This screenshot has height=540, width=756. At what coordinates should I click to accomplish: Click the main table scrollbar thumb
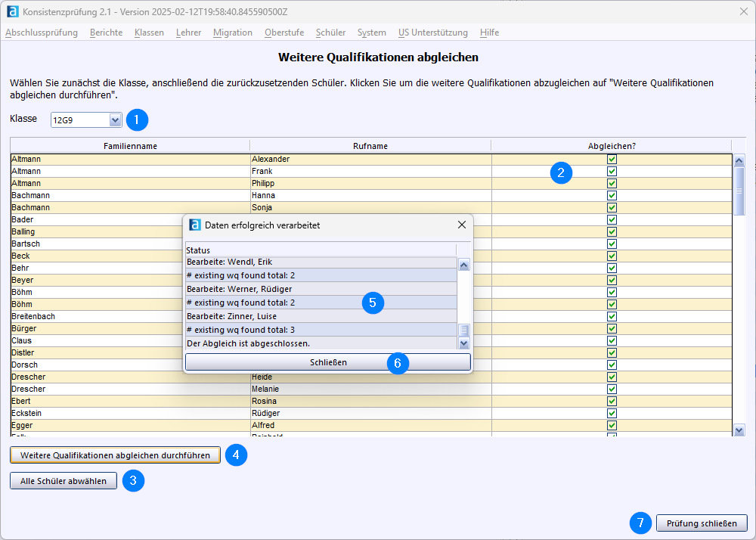click(739, 191)
